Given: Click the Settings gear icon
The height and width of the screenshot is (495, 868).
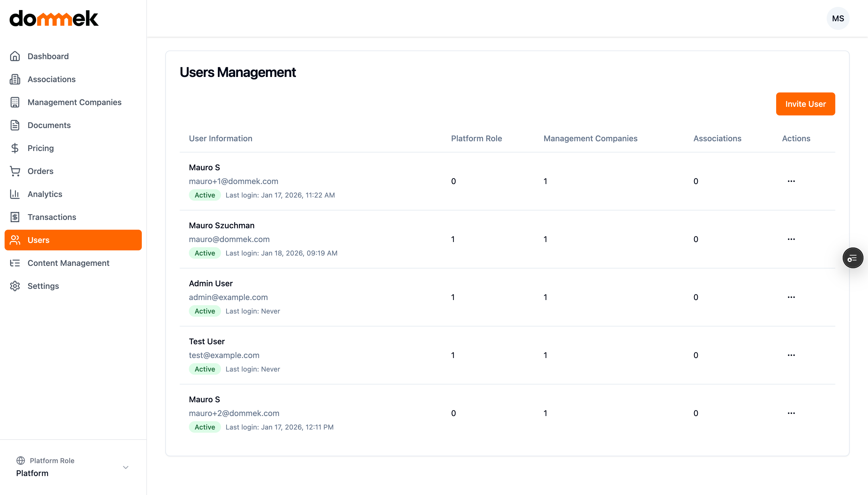Looking at the screenshot, I should tap(15, 286).
